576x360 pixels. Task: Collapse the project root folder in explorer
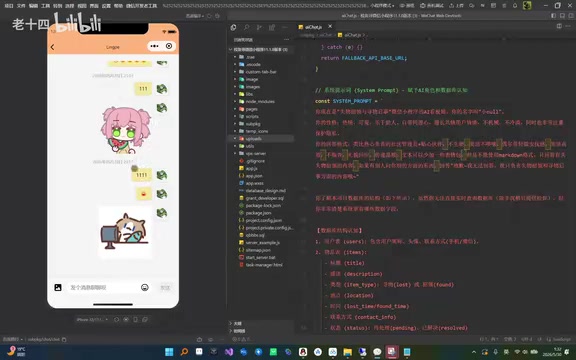[260, 49]
